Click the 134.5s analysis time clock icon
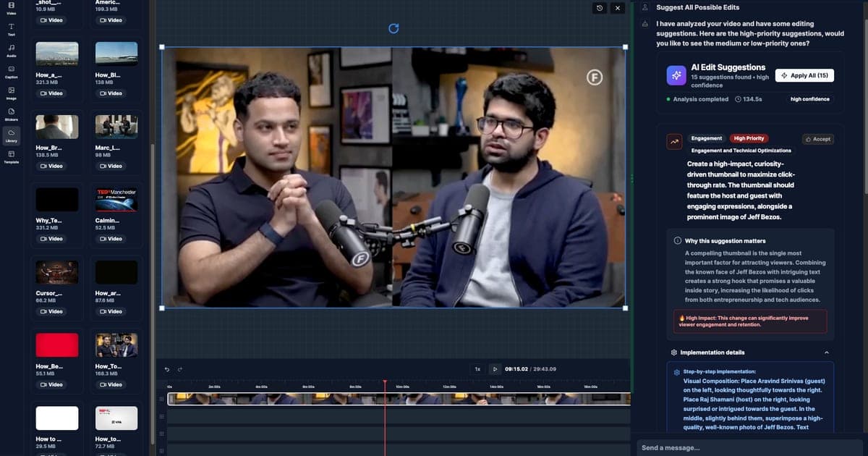The width and height of the screenshot is (868, 456). 737,99
